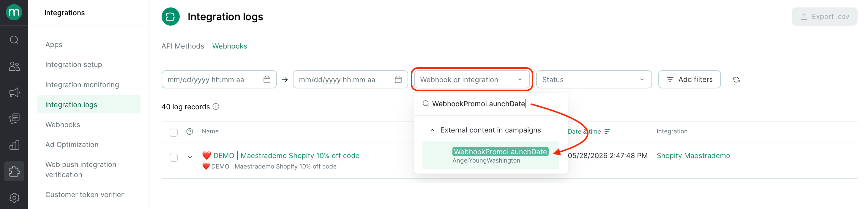Open the calendar picker in the start date field

tap(267, 80)
